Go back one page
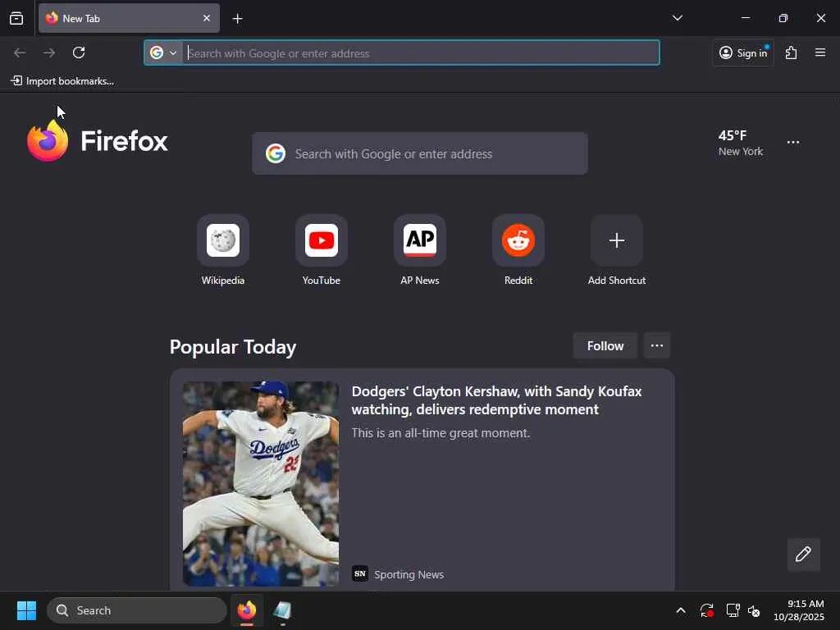The width and height of the screenshot is (840, 630). coord(20,52)
